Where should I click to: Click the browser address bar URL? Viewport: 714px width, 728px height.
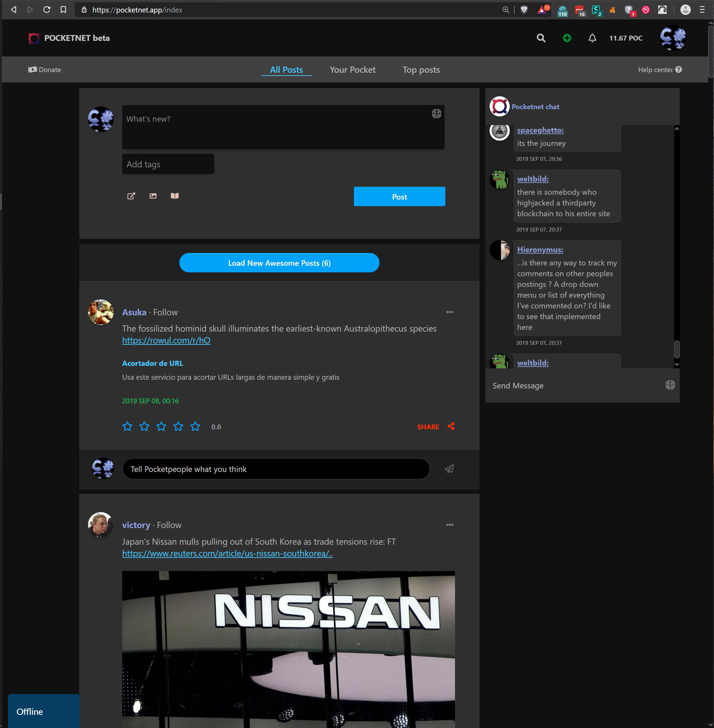(137, 10)
